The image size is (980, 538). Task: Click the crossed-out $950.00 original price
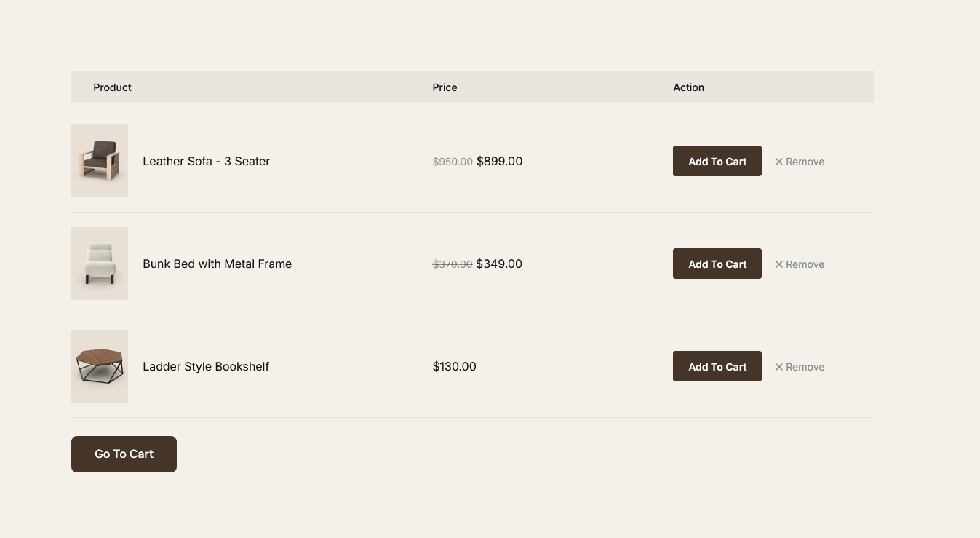pos(453,162)
